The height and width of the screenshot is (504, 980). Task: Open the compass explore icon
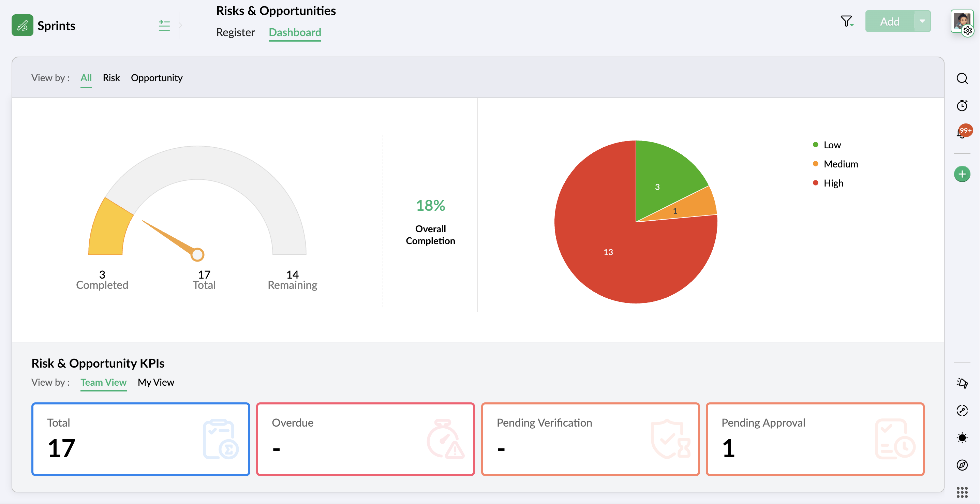pos(962,465)
